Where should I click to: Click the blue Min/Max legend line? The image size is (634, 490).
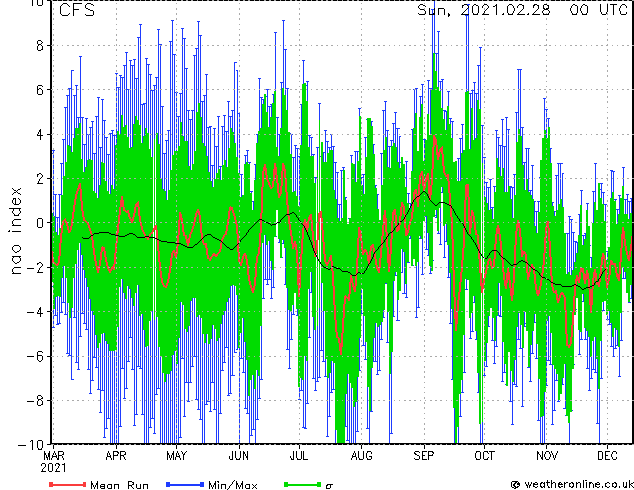185,484
